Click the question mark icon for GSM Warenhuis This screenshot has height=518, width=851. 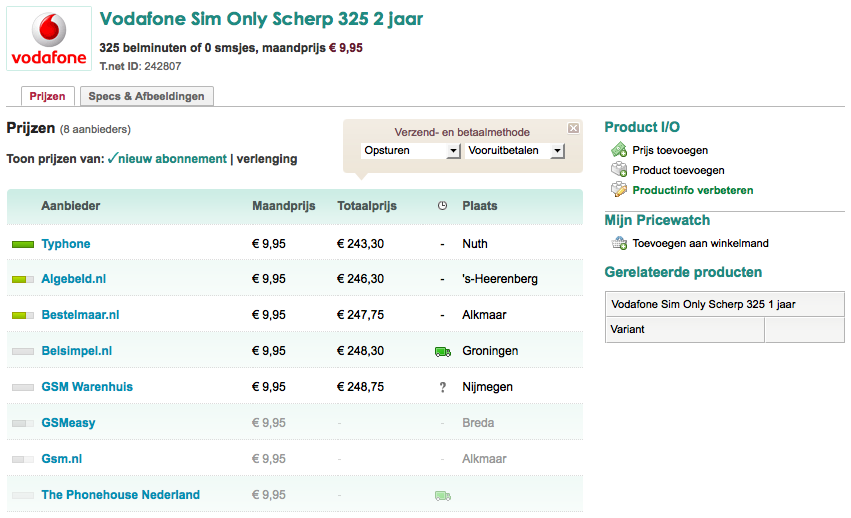tap(442, 387)
